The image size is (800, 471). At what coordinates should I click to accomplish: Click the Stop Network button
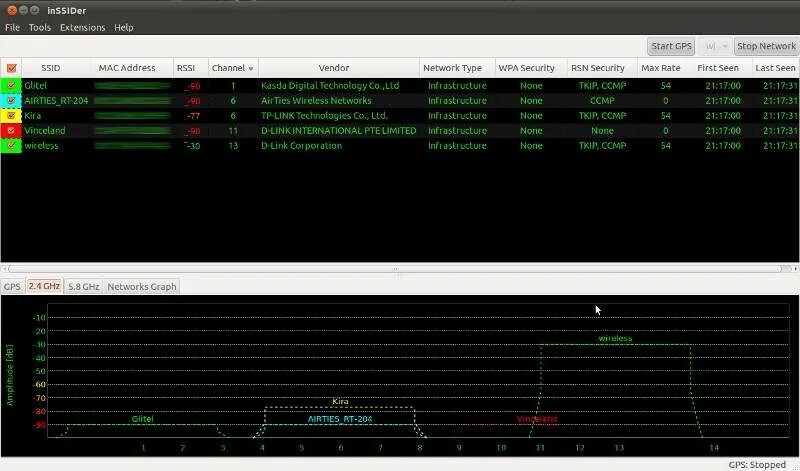point(767,46)
